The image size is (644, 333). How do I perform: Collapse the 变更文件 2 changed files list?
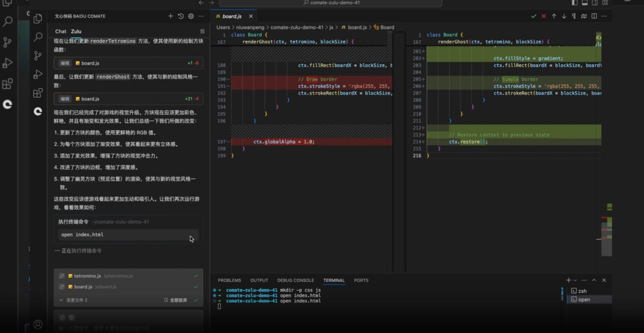click(61, 300)
